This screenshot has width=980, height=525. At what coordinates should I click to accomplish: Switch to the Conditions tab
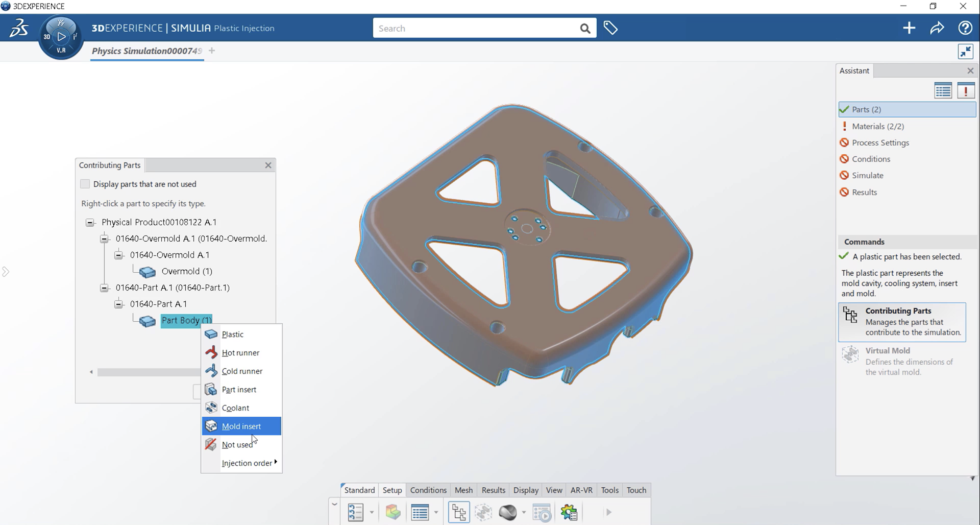click(428, 490)
